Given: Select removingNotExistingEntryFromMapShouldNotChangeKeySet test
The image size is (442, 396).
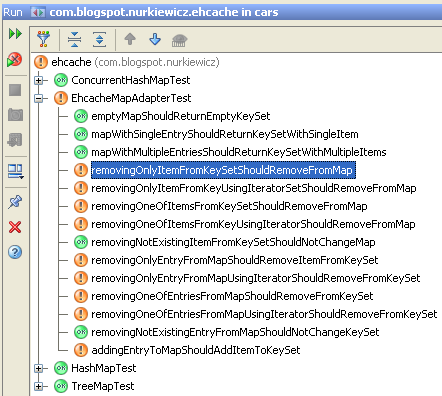Looking at the screenshot, I should (235, 332).
